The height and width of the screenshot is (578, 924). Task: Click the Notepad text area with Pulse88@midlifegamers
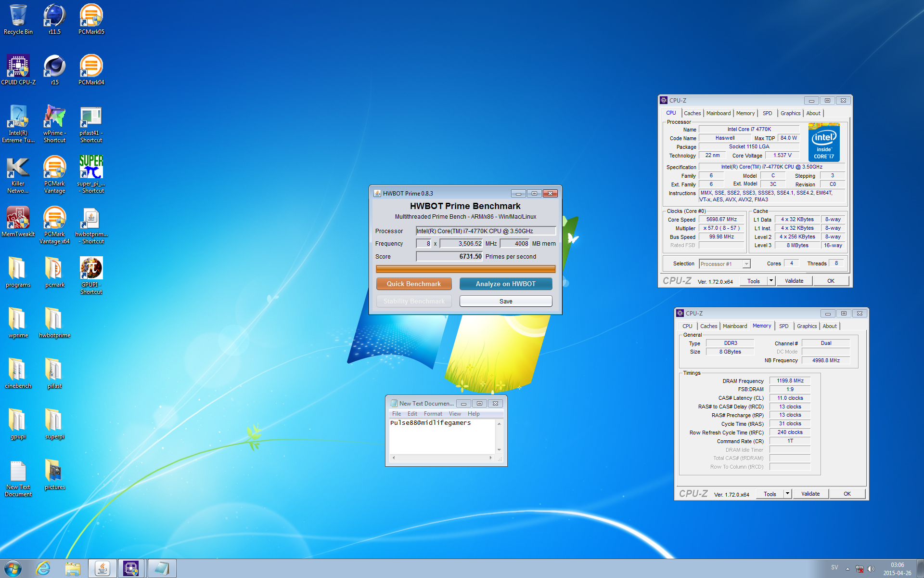pos(442,436)
